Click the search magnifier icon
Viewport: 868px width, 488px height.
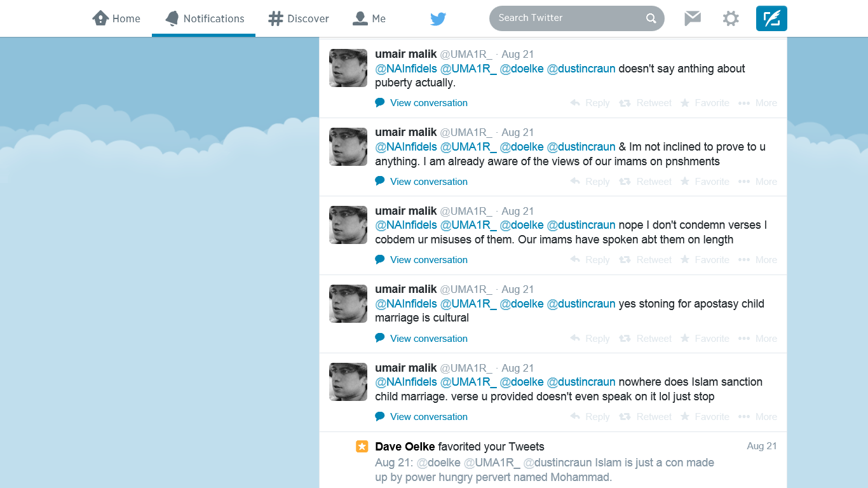coord(651,18)
